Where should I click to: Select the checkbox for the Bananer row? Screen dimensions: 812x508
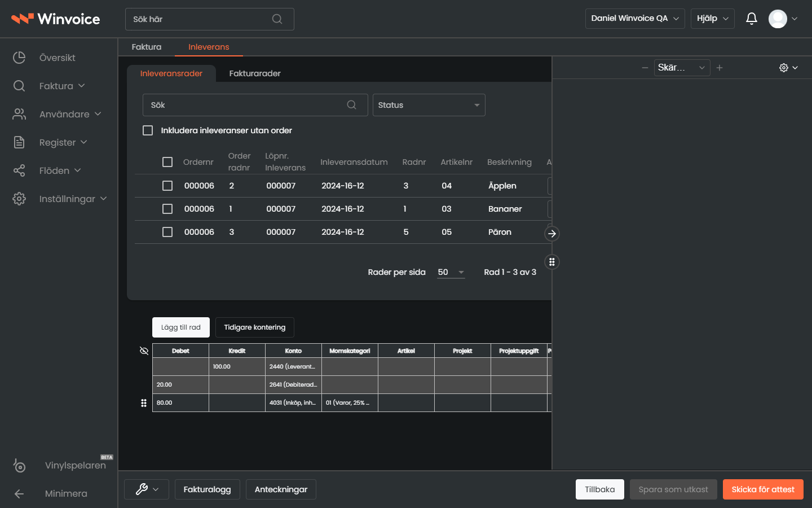click(x=167, y=209)
